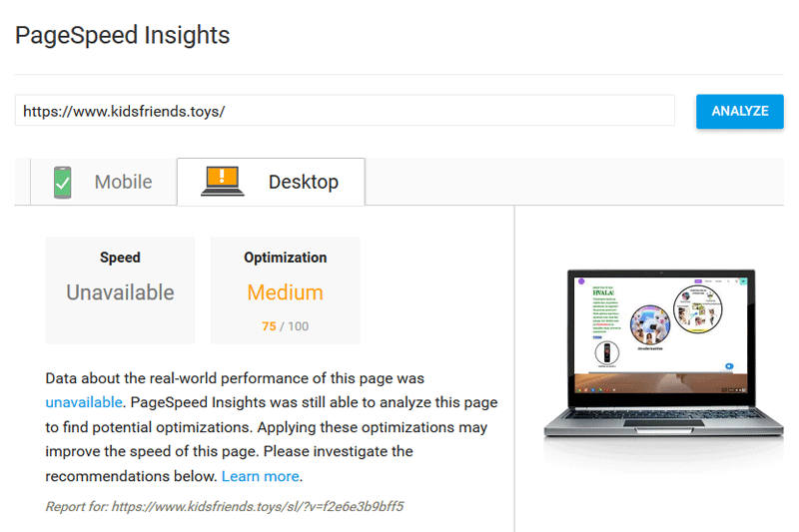Click the 'Medium' optimization rating
This screenshot has width=799, height=532.
pyautogui.click(x=285, y=292)
